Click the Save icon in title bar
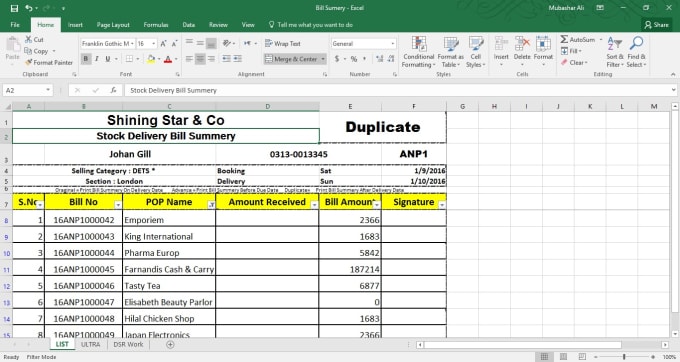 (x=14, y=8)
